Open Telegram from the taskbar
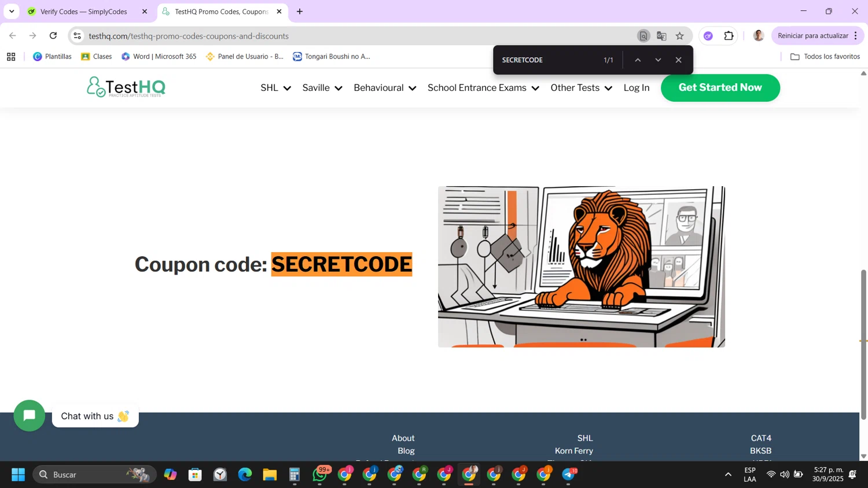Image resolution: width=868 pixels, height=488 pixels. click(x=569, y=475)
